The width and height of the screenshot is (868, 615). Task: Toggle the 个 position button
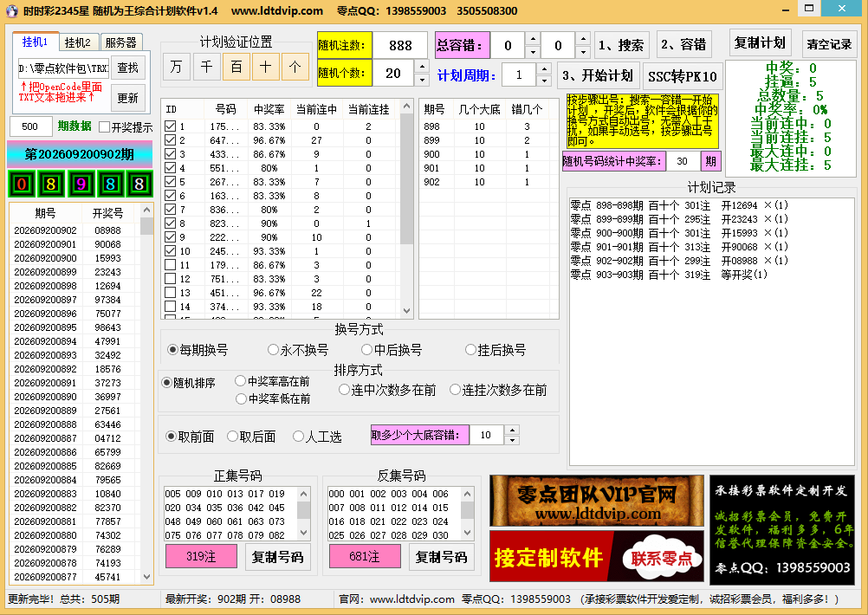[x=295, y=67]
